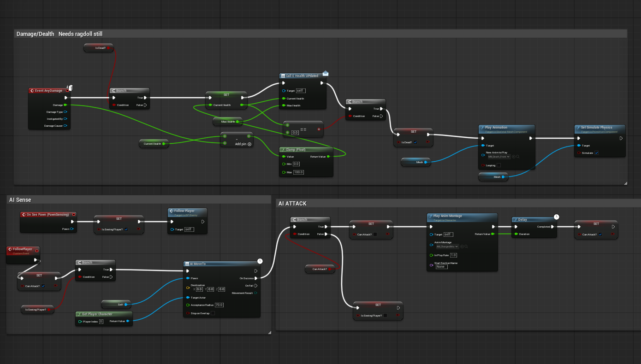Click the browse magnifier icon beside New Anim to Play
This screenshot has width=641, height=364.
click(x=518, y=157)
